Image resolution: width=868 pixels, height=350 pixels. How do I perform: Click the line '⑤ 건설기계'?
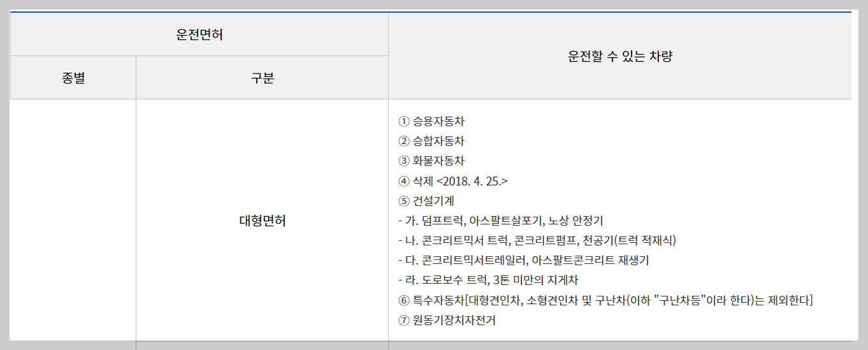[x=426, y=201]
